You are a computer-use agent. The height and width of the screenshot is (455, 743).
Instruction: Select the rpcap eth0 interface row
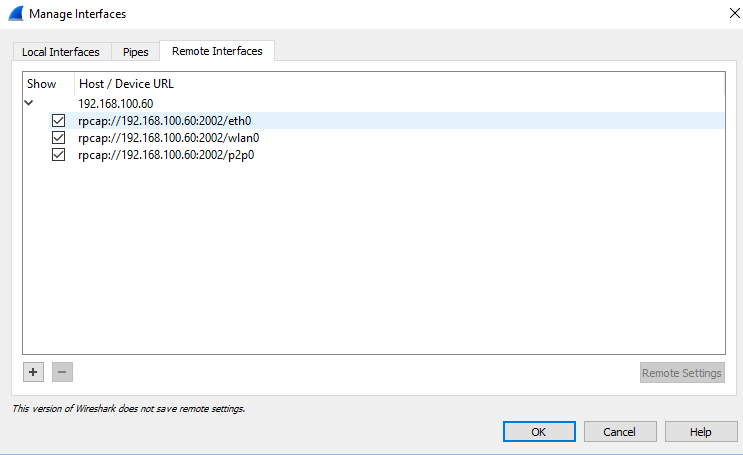coord(165,121)
